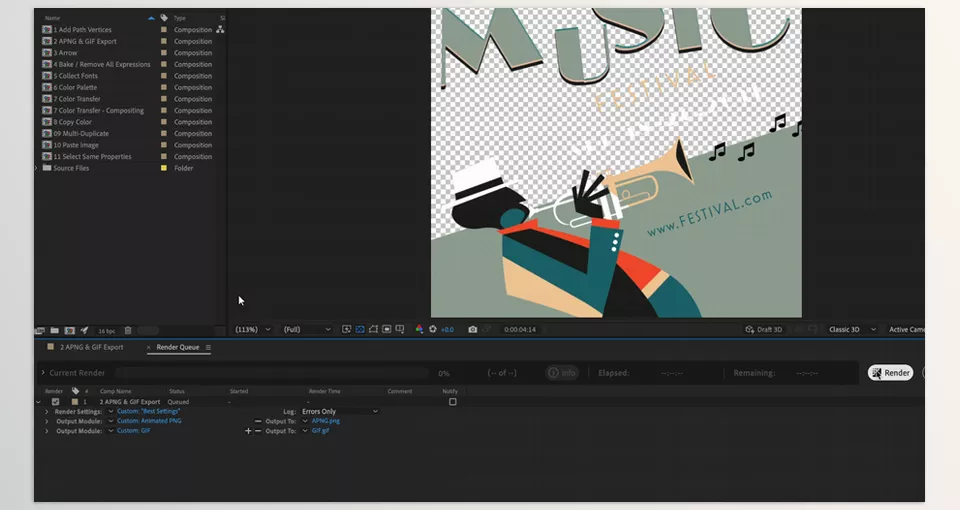Select 5 Collect Fonts composition

(75, 76)
